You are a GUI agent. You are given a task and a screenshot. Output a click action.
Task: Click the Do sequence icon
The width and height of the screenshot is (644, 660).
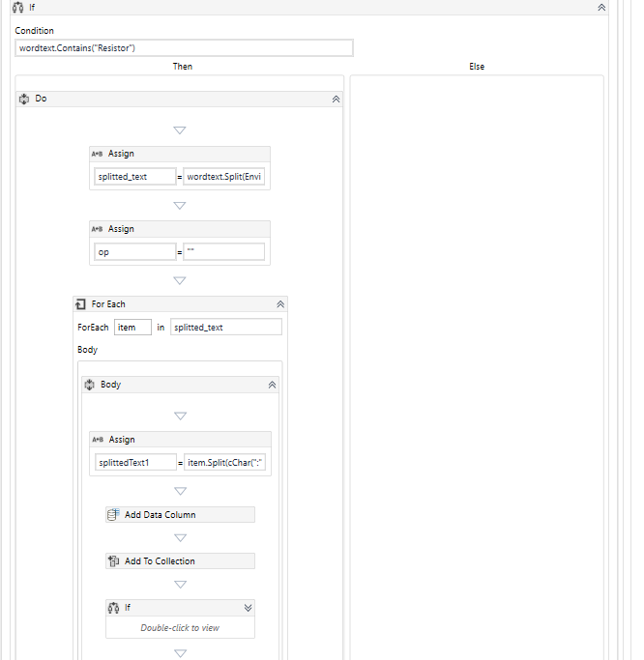(24, 99)
